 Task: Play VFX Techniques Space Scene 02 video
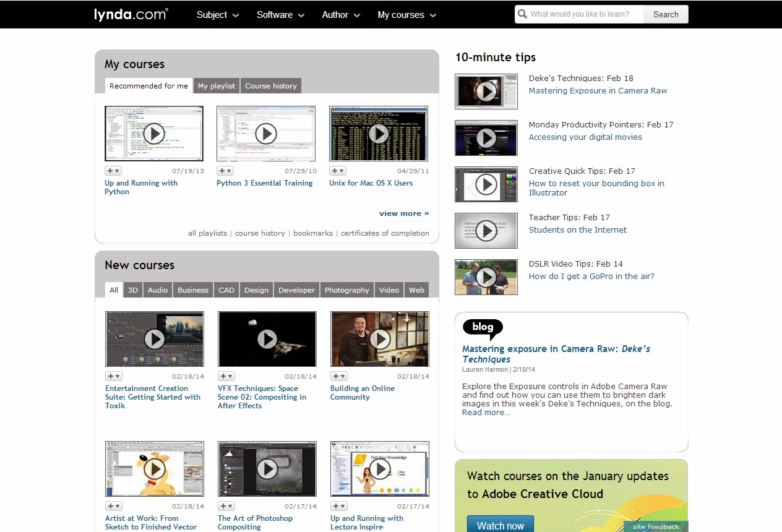(x=267, y=339)
